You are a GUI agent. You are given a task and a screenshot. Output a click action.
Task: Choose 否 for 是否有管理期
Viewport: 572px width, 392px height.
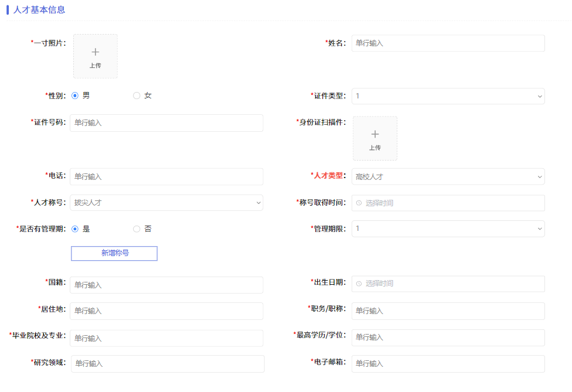click(x=137, y=229)
